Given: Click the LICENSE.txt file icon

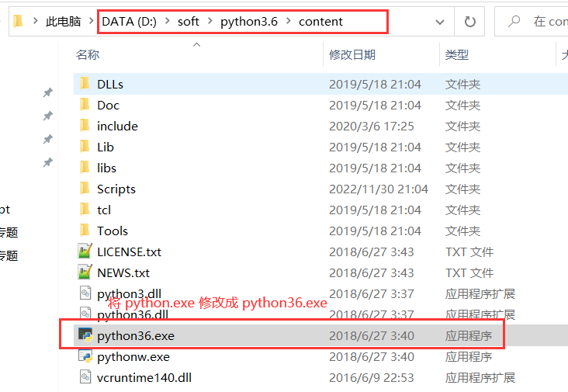Looking at the screenshot, I should pyautogui.click(x=85, y=252).
